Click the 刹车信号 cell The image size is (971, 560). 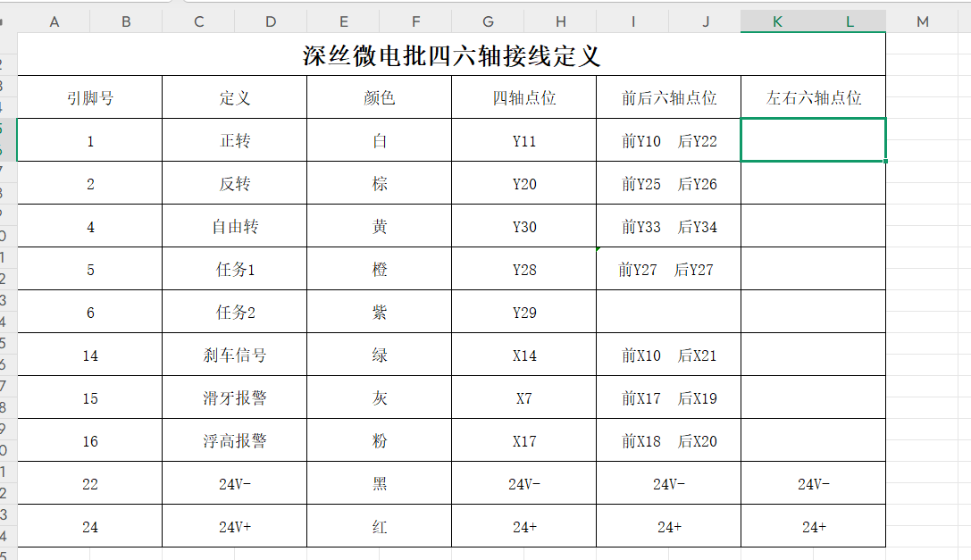235,355
